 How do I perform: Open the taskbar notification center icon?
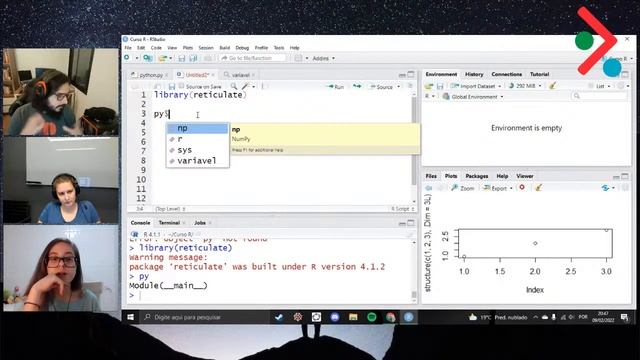click(624, 317)
